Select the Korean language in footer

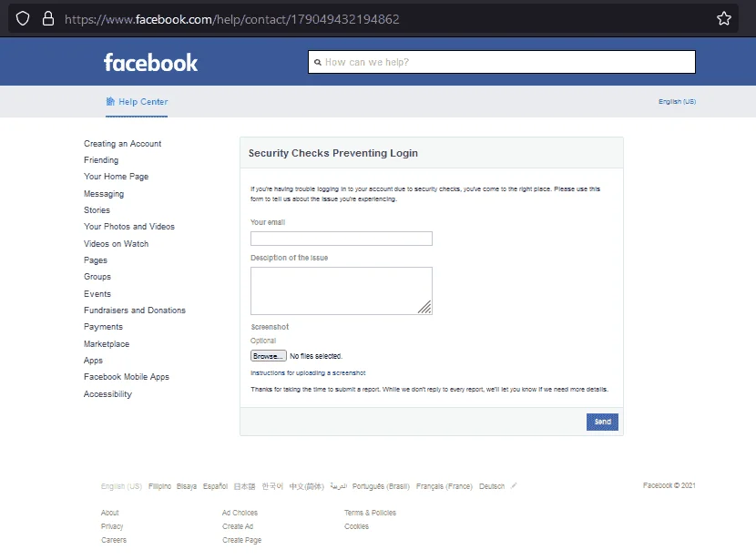pos(272,486)
